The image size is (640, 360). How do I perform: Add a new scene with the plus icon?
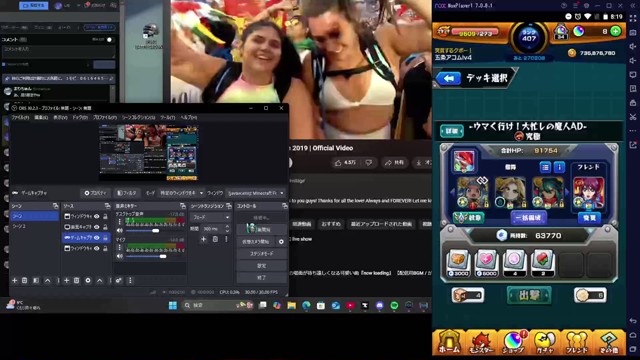coord(15,281)
